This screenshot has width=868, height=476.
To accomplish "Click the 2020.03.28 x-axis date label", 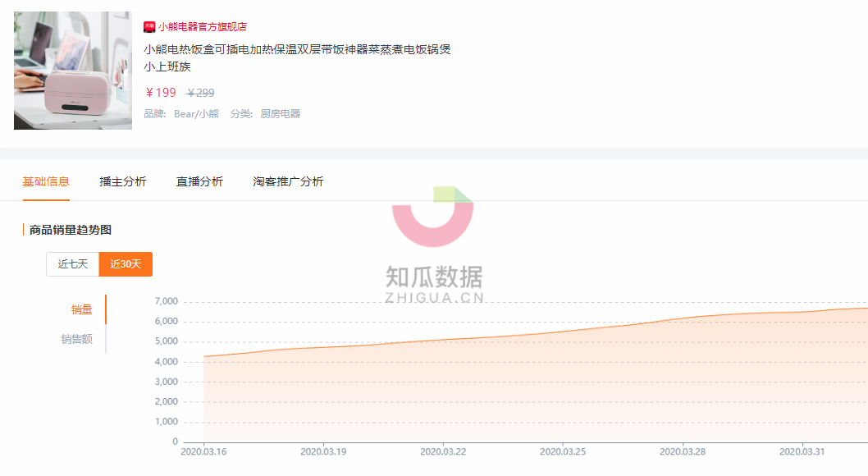I will (683, 451).
